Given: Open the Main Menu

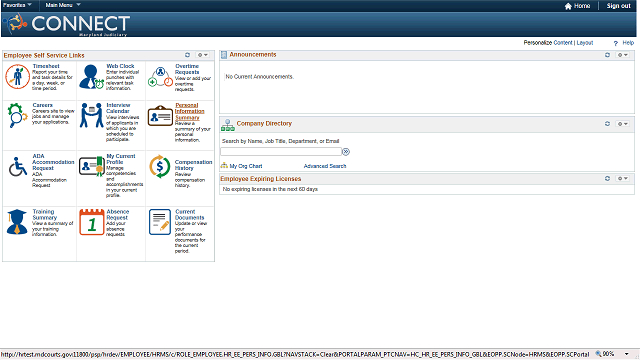Looking at the screenshot, I should pyautogui.click(x=63, y=5).
